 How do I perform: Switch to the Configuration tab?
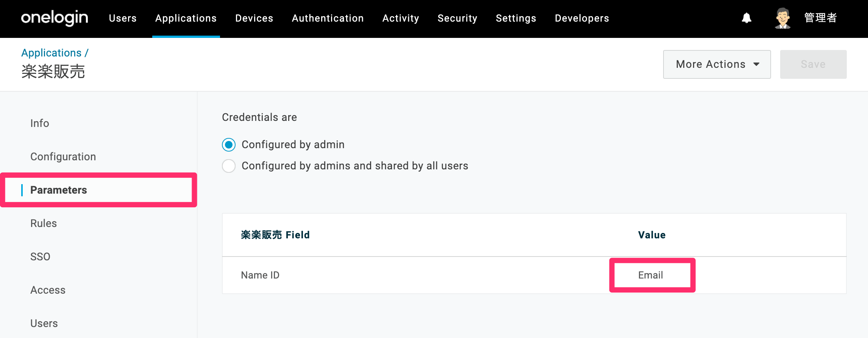coord(63,156)
